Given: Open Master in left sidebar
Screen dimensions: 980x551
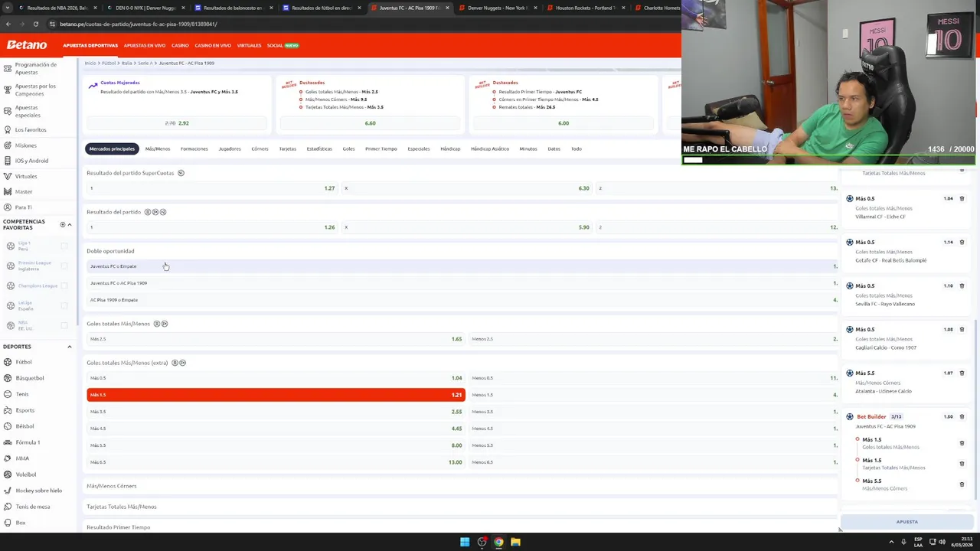Looking at the screenshot, I should tap(24, 191).
